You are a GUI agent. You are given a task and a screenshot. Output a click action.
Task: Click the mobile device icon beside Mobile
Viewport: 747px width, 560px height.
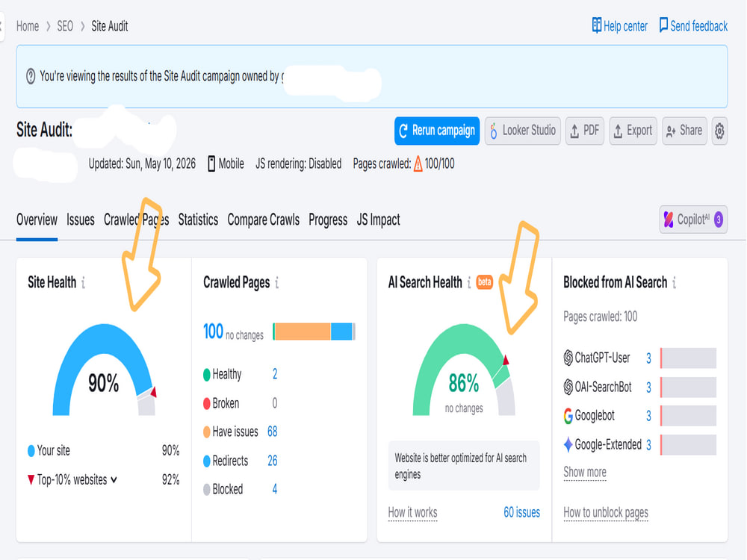[x=211, y=164]
